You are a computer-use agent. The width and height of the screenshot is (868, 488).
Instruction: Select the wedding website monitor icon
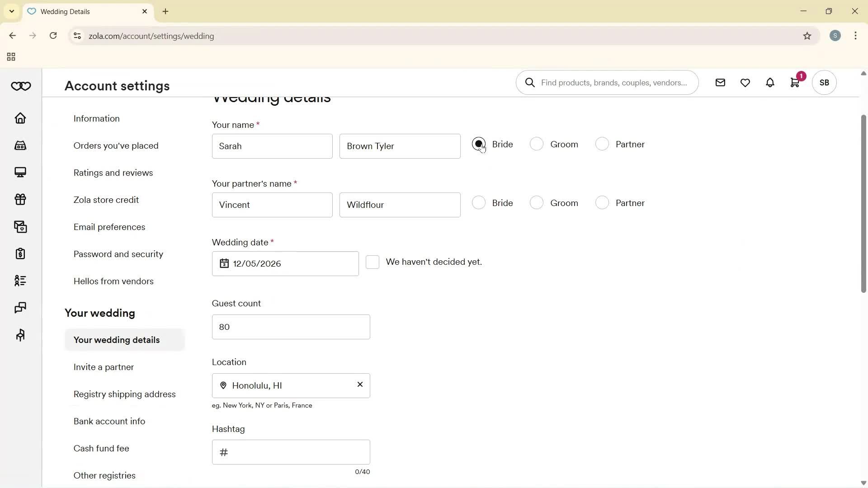coord(20,172)
